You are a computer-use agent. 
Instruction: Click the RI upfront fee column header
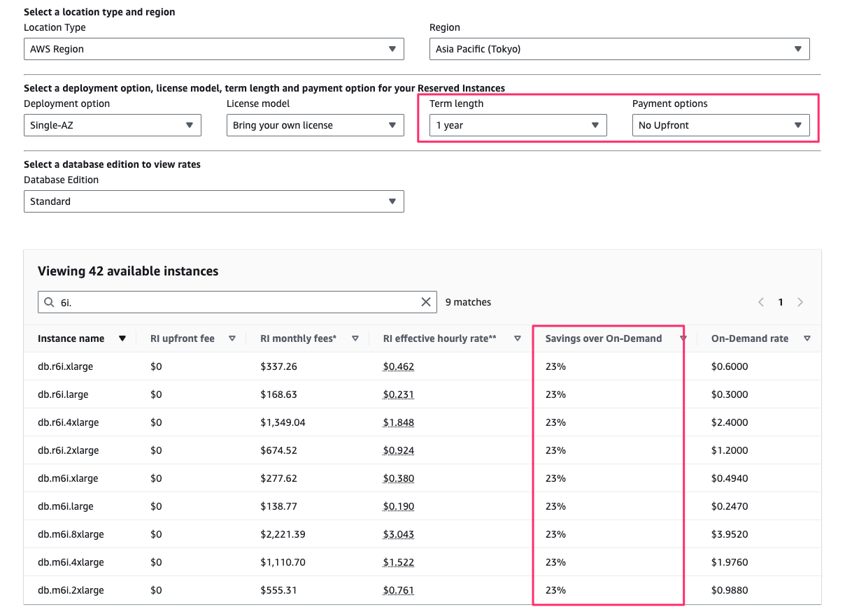pos(183,338)
